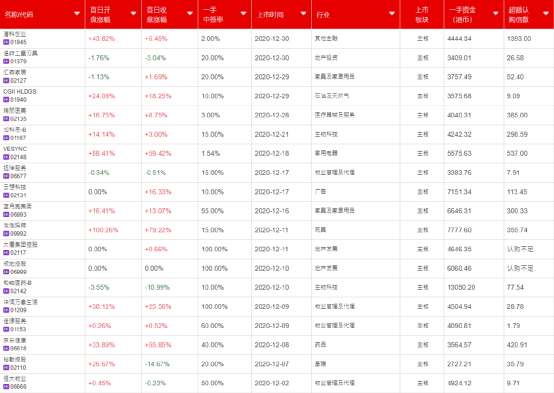554x393 pixels.
Task: Select listing date 2020-12-02
Action: click(272, 383)
